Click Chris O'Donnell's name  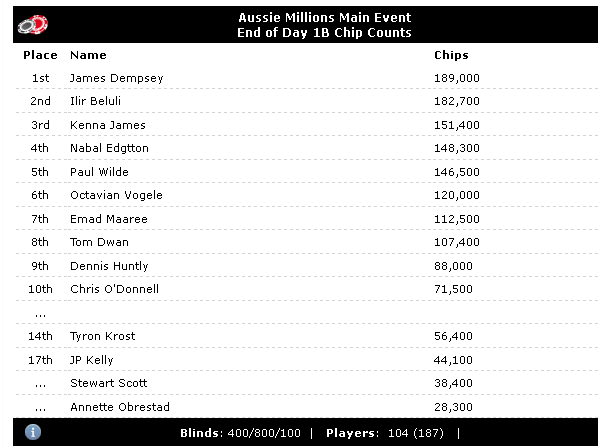pos(114,289)
